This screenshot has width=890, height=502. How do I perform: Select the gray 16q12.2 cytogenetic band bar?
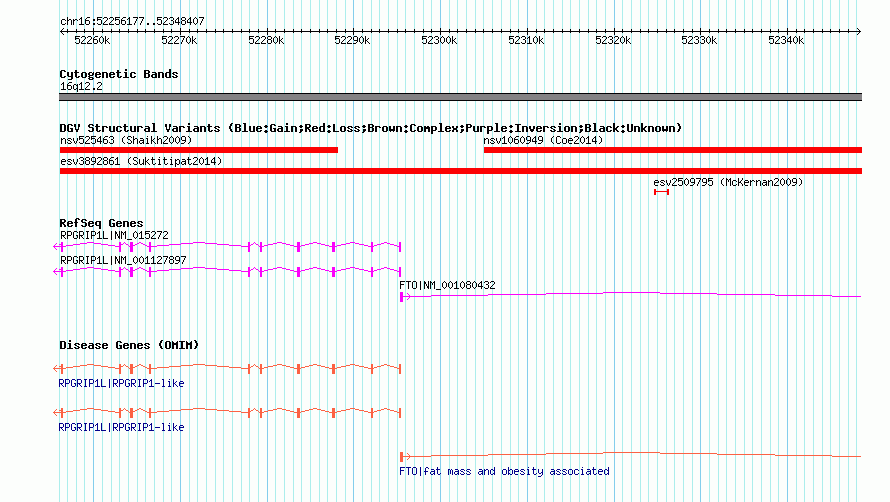click(460, 97)
